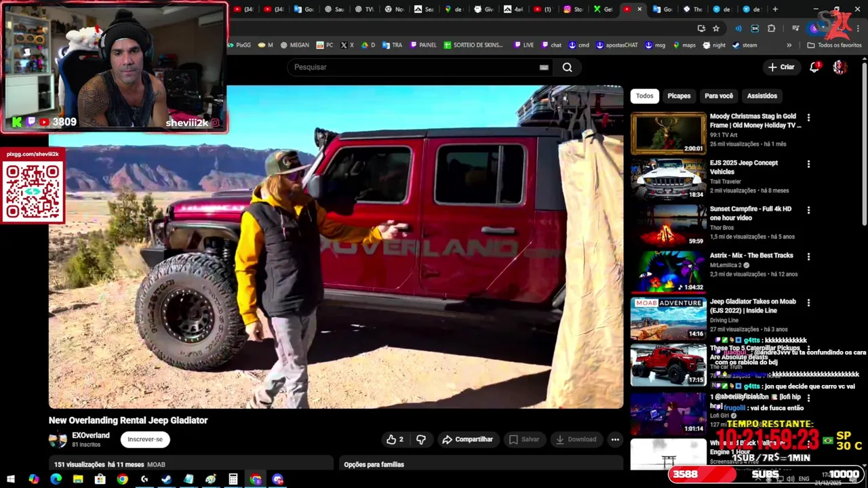Select the Assistidos filter chip
The width and height of the screenshot is (868, 488).
click(x=762, y=96)
